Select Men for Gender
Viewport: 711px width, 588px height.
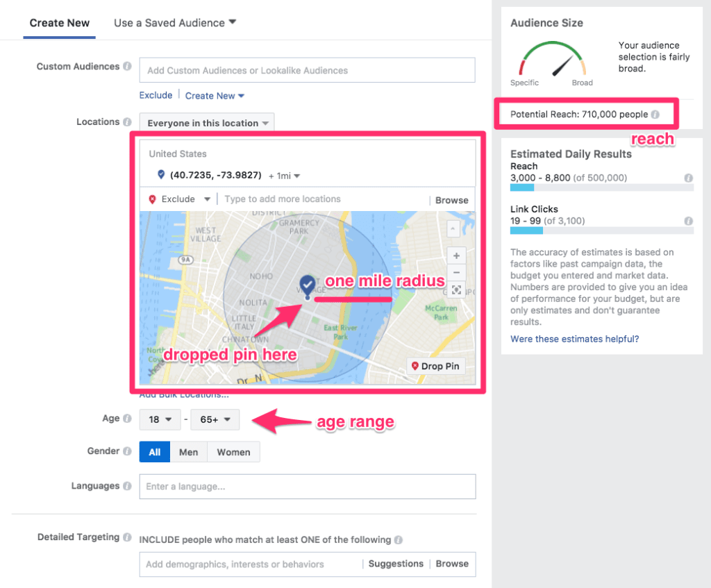[x=188, y=451]
